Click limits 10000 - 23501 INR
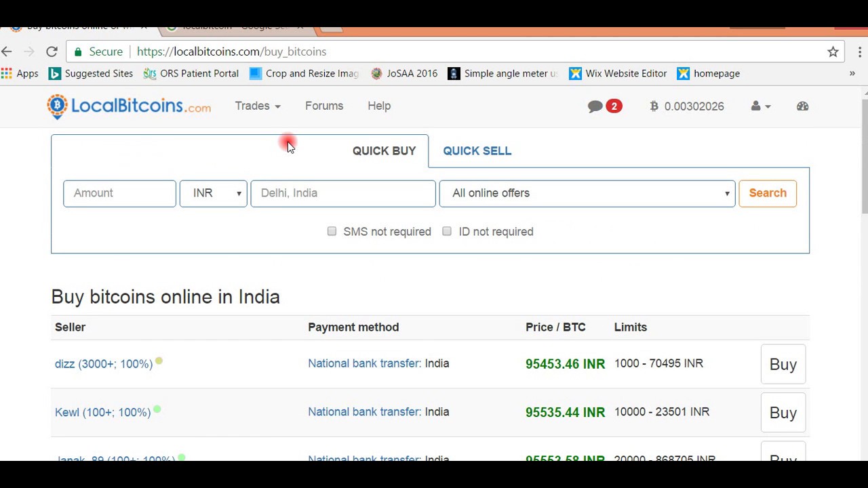The height and width of the screenshot is (488, 868). coord(662,411)
